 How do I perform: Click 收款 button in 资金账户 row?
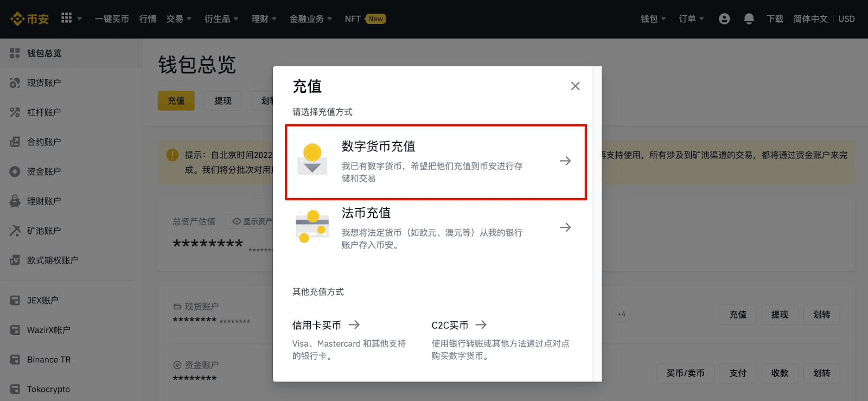780,373
